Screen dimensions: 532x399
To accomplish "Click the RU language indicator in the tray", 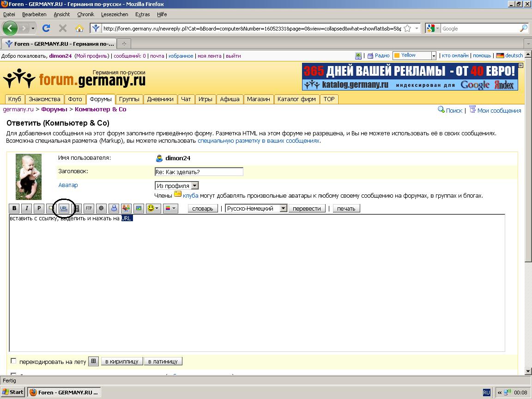I will 486,393.
